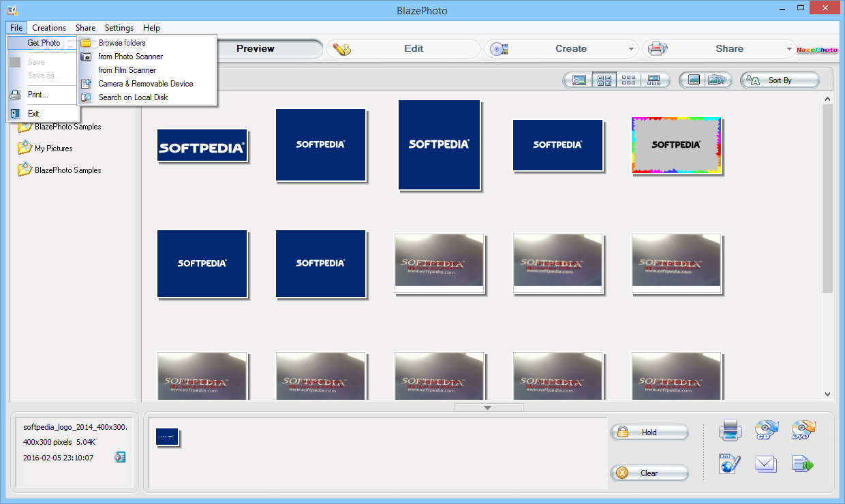Click the Browse folders folder icon
Viewport: 845px width, 504px height.
pyautogui.click(x=87, y=43)
